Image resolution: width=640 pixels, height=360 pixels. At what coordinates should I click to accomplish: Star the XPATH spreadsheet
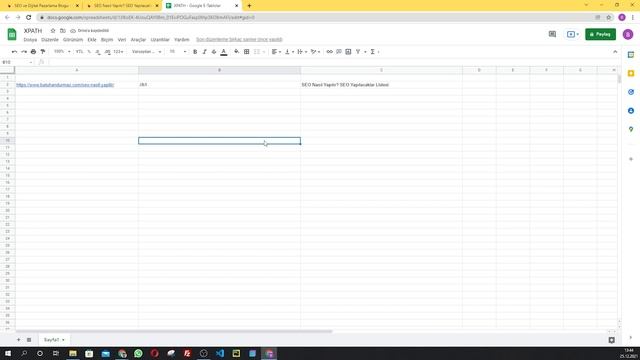(x=53, y=31)
